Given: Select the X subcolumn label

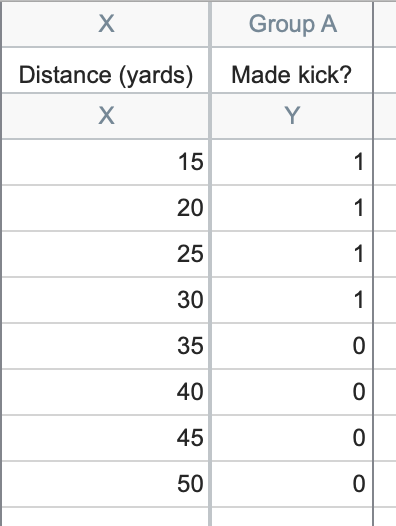Looking at the screenshot, I should point(105,116).
